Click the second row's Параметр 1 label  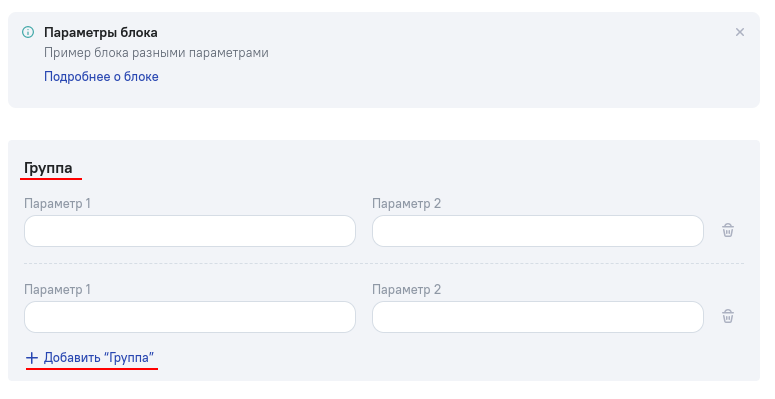coord(57,290)
